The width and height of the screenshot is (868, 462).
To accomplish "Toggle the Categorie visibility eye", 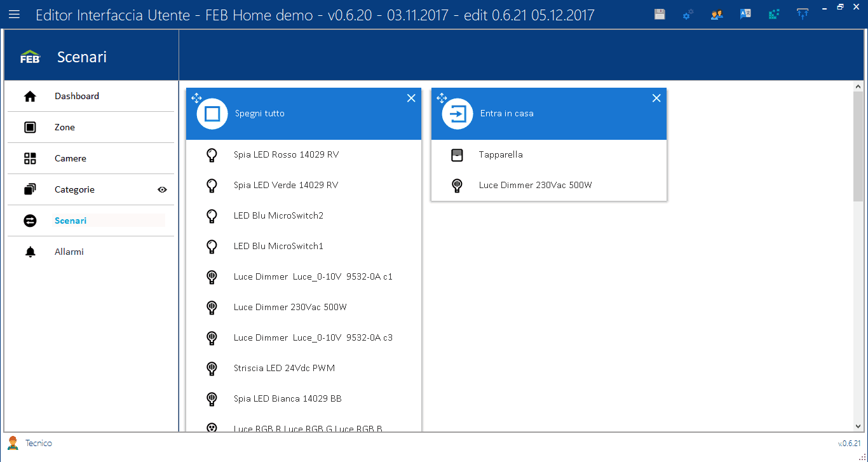I will point(162,189).
